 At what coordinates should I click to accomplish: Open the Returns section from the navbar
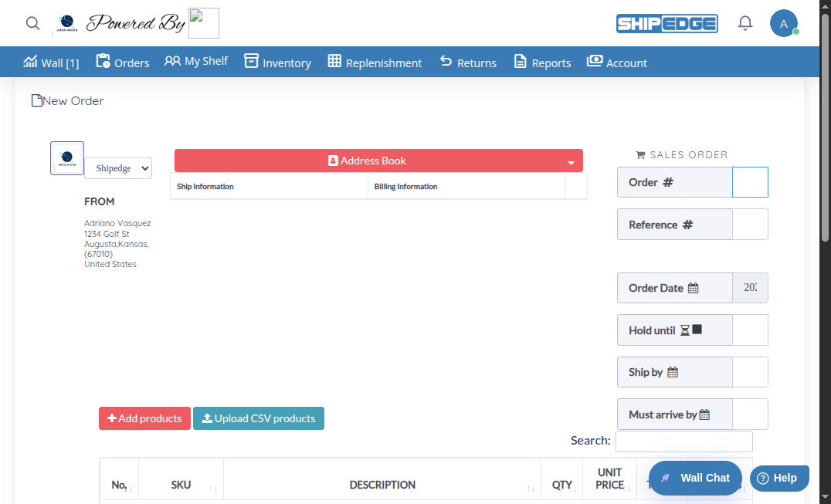coord(467,62)
